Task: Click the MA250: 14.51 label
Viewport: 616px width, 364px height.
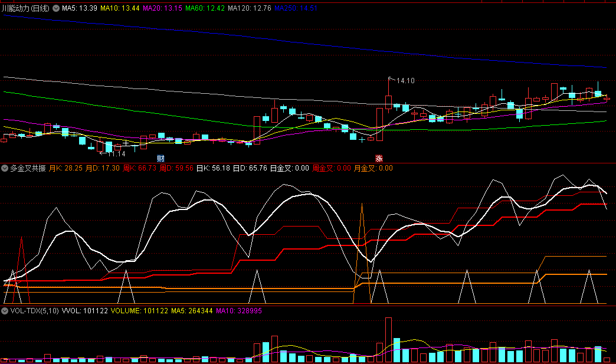Action: [x=296, y=8]
